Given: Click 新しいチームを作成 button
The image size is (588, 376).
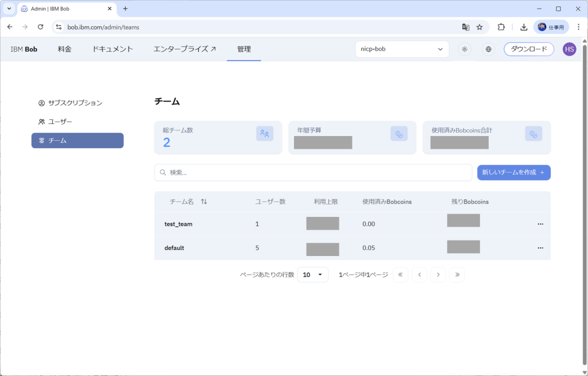Looking at the screenshot, I should pyautogui.click(x=514, y=172).
